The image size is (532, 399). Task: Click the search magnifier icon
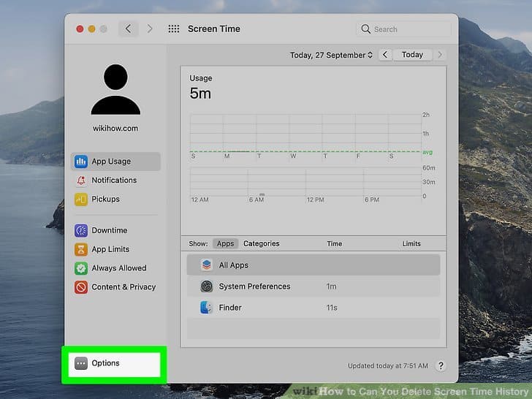pos(365,29)
